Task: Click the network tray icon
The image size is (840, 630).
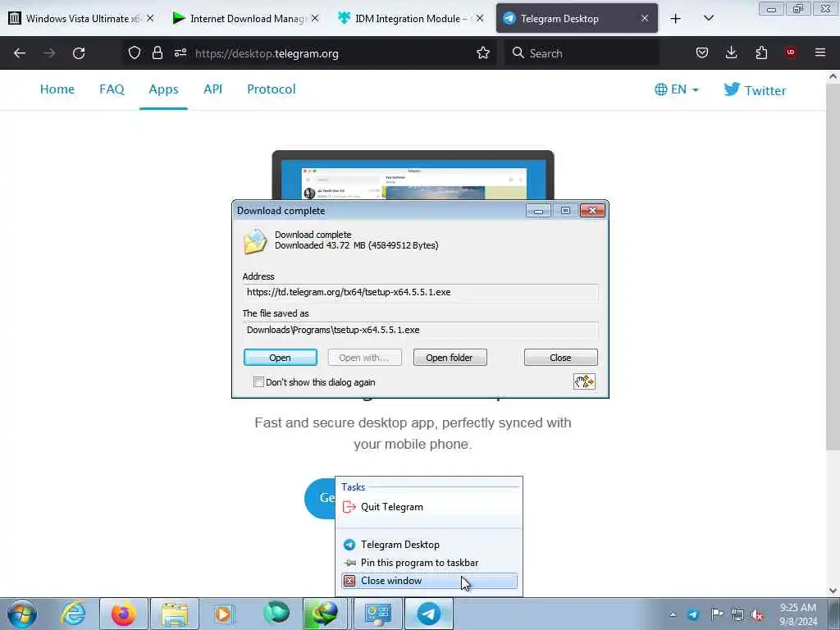Action: (x=737, y=615)
